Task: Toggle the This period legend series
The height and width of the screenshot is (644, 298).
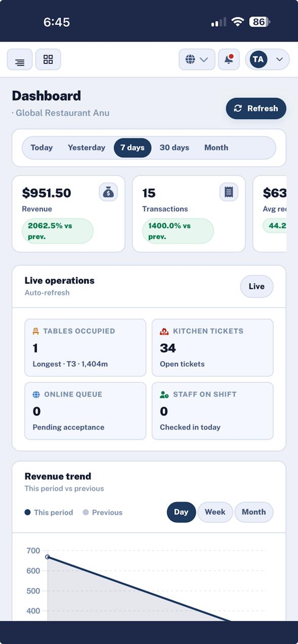Action: (49, 512)
